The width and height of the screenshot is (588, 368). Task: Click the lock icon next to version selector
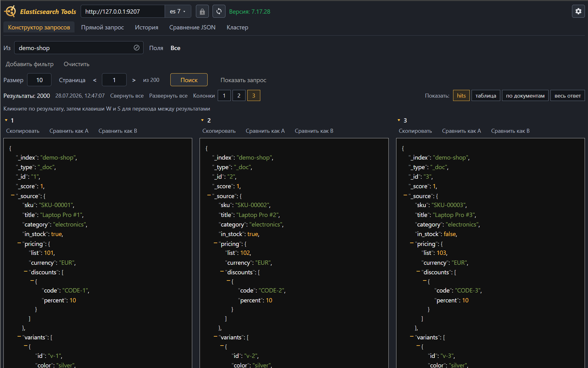click(202, 11)
